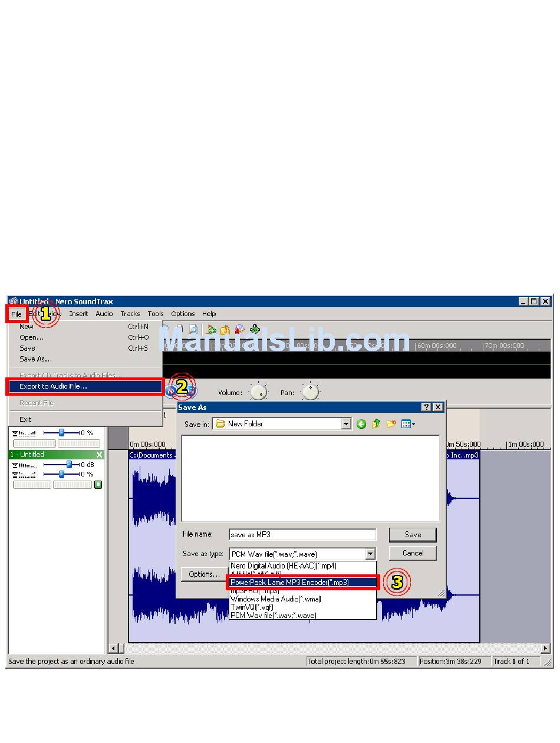This screenshot has width=560, height=743.
Task: Open the Options menu
Action: pos(183,314)
